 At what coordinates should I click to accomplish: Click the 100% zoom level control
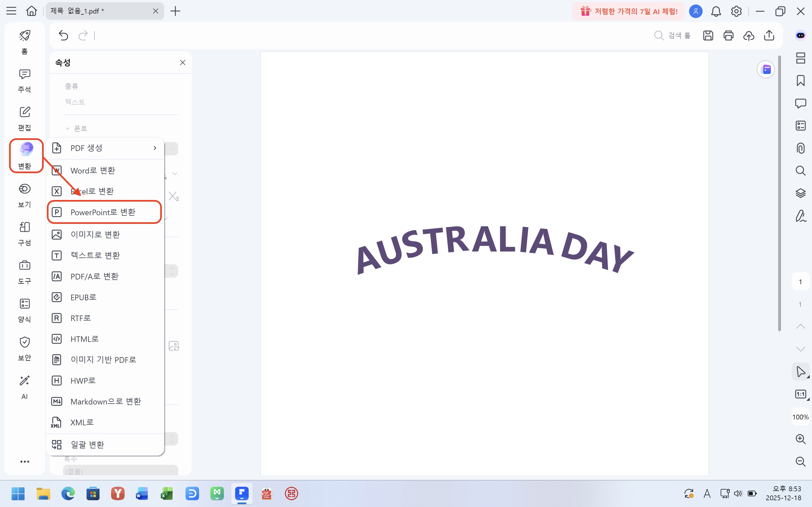801,417
